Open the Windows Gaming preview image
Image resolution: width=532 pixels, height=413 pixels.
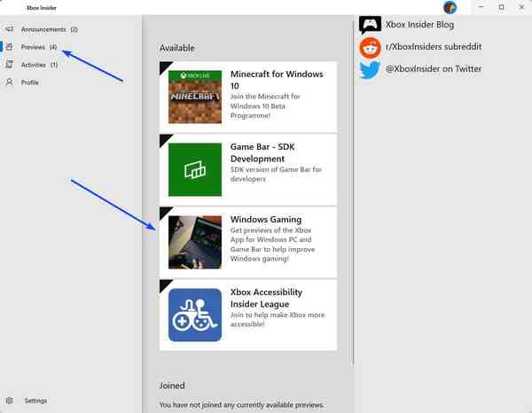click(195, 242)
